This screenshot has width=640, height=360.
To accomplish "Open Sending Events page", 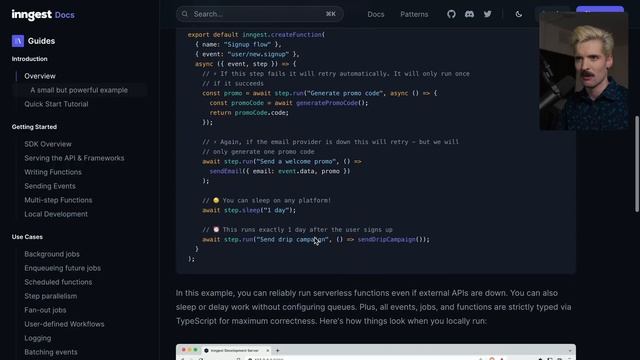I will click(50, 186).
